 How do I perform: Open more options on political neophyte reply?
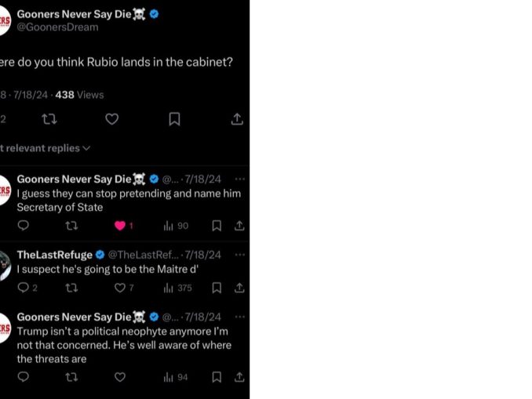pyautogui.click(x=239, y=317)
